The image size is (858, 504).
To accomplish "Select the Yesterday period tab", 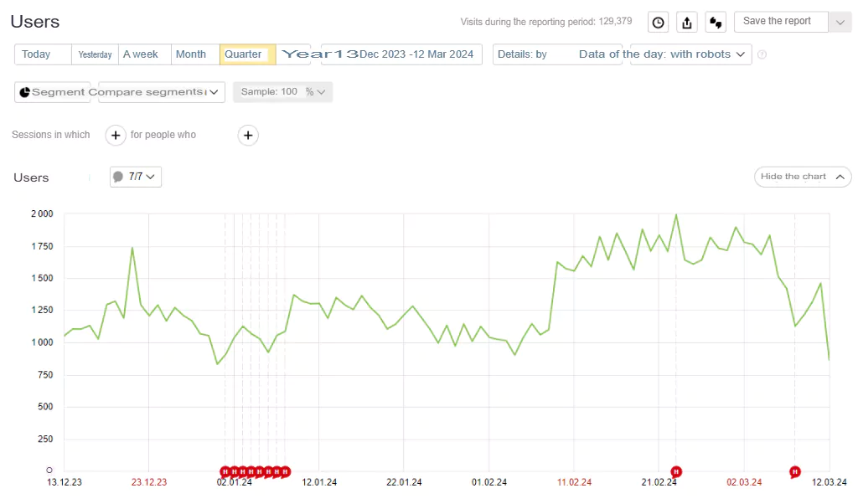I will click(x=95, y=54).
